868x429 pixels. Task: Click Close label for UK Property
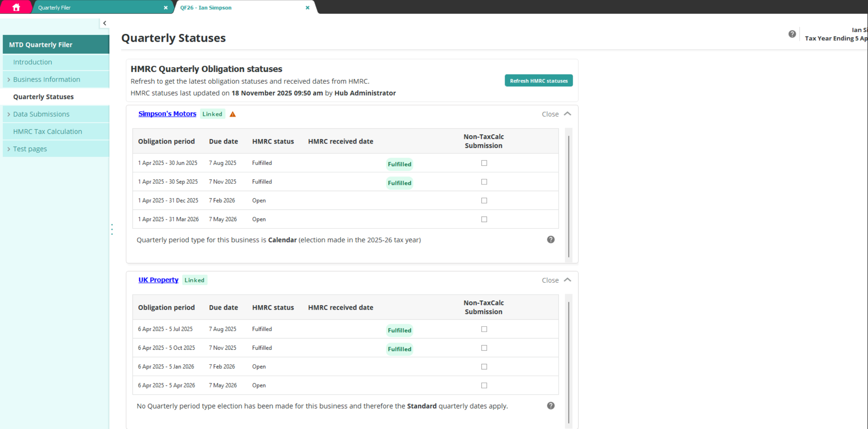(x=550, y=280)
